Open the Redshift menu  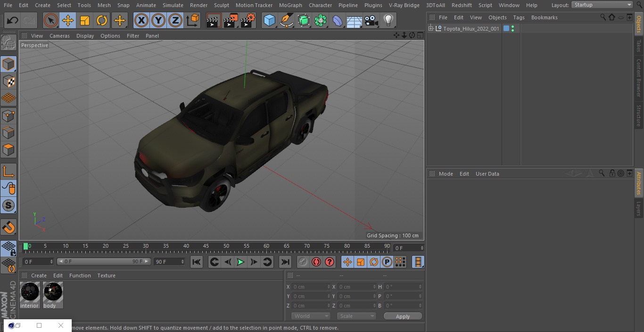point(462,5)
